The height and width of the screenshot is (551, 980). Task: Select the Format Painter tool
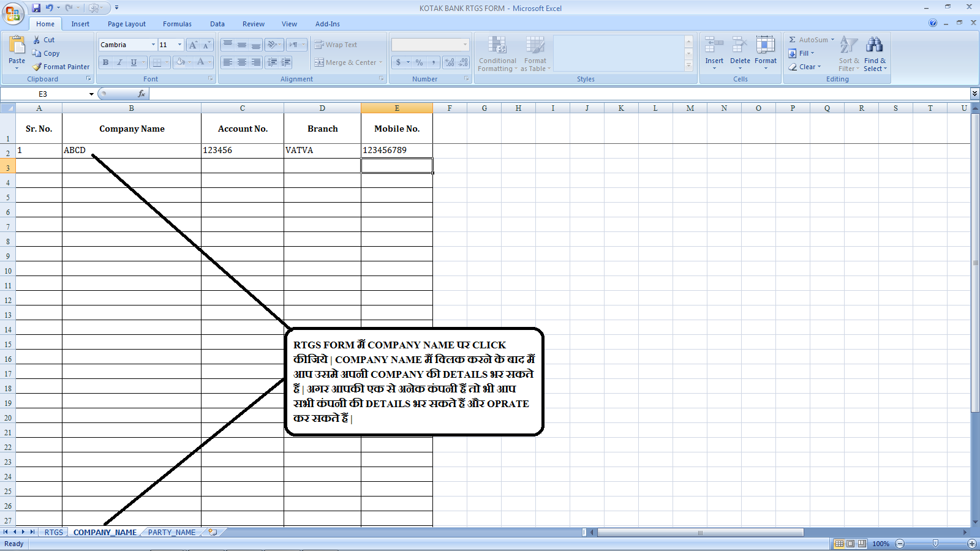coord(61,67)
